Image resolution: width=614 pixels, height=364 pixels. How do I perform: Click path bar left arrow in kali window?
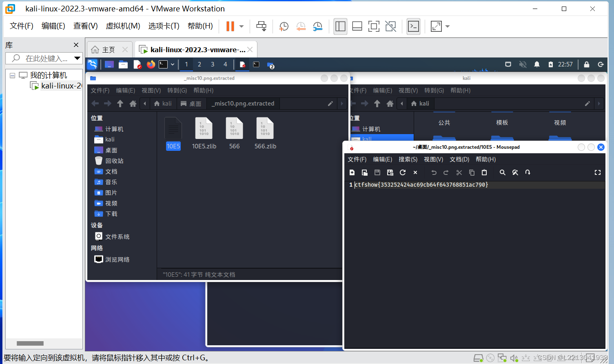point(402,104)
